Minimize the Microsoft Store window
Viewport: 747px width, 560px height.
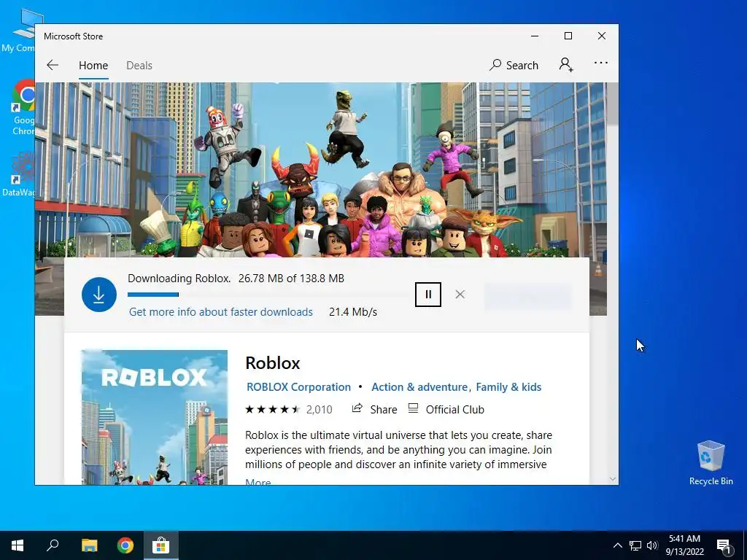[x=535, y=36]
